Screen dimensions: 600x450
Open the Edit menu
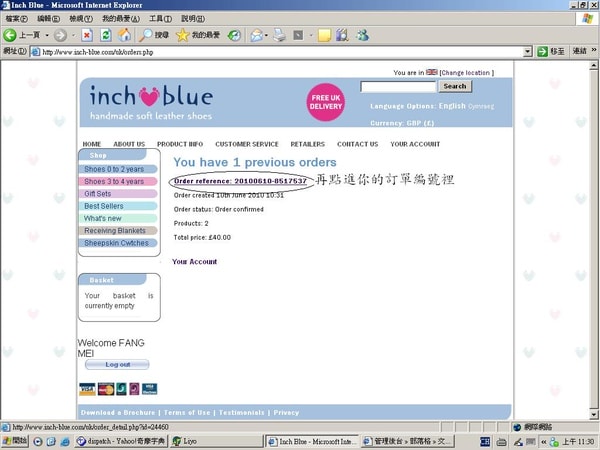pos(48,18)
